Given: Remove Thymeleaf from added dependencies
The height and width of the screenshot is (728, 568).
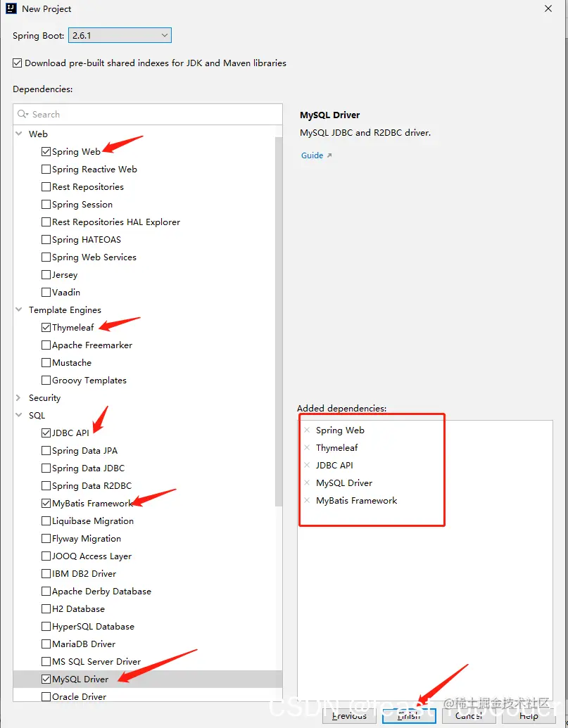Looking at the screenshot, I should (307, 447).
